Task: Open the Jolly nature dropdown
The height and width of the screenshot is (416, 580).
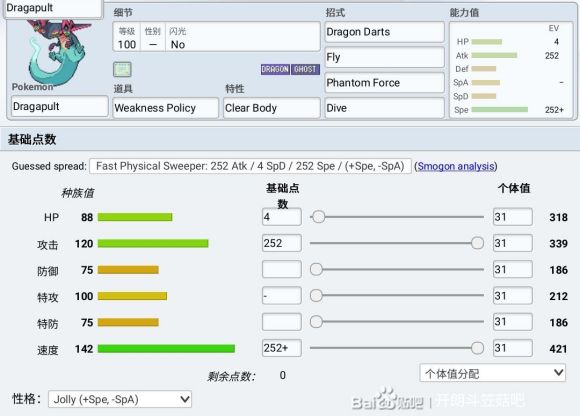Action: pos(120,399)
